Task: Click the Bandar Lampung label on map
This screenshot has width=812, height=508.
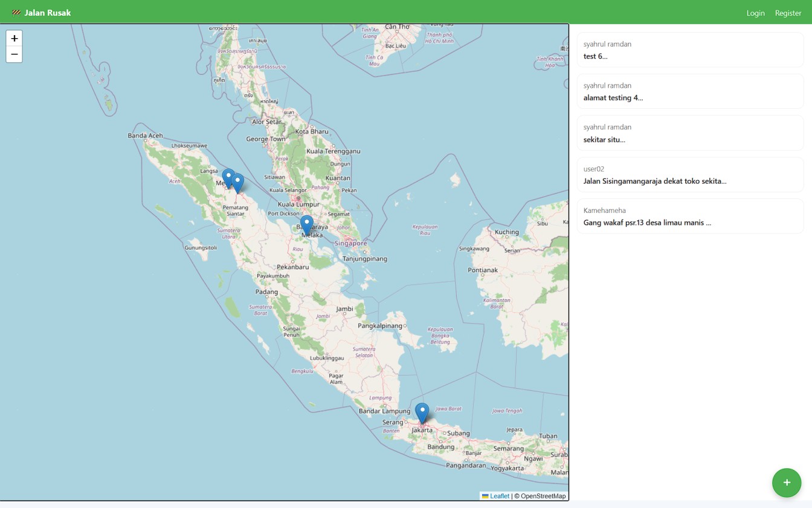Action: coord(384,411)
